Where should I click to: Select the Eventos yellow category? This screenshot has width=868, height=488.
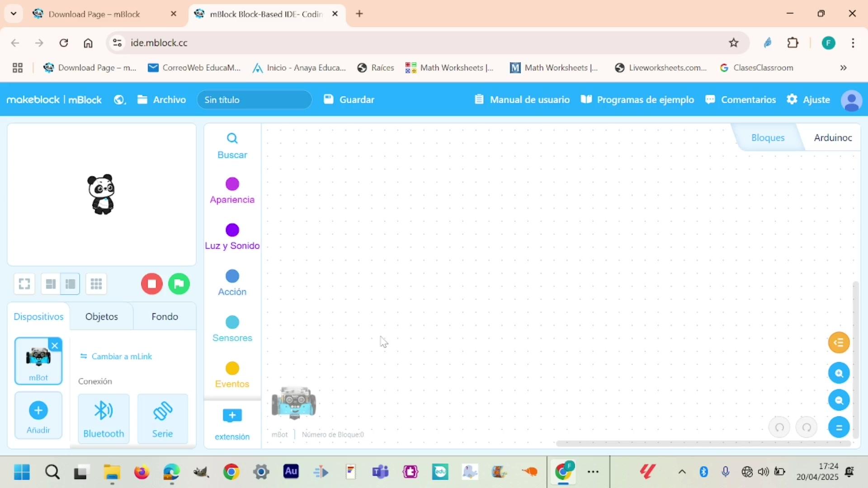232,375
